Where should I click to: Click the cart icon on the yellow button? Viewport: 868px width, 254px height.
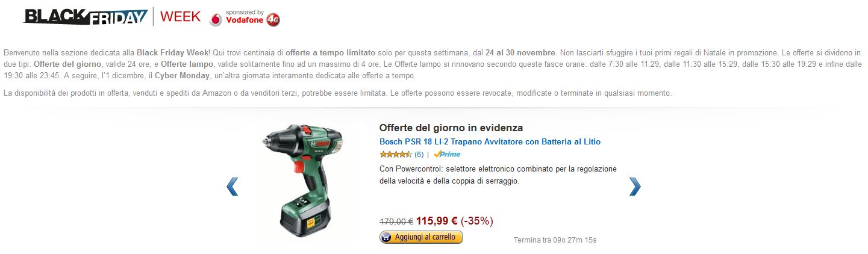pos(386,238)
